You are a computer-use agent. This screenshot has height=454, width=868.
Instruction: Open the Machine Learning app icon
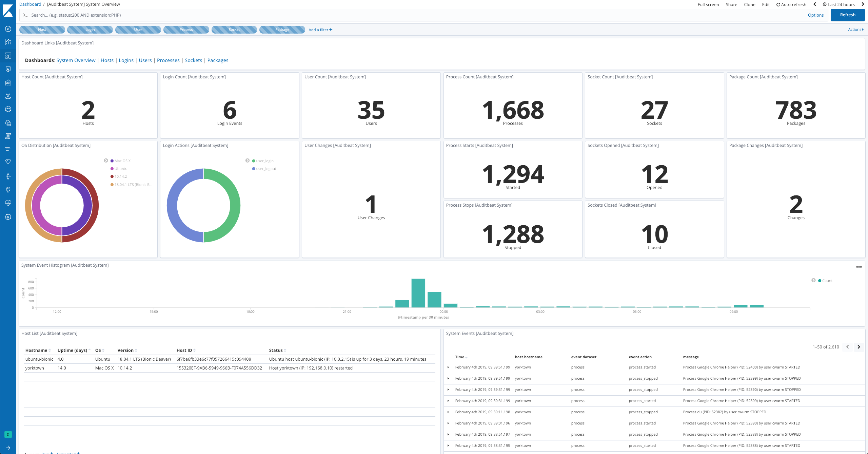click(8, 109)
